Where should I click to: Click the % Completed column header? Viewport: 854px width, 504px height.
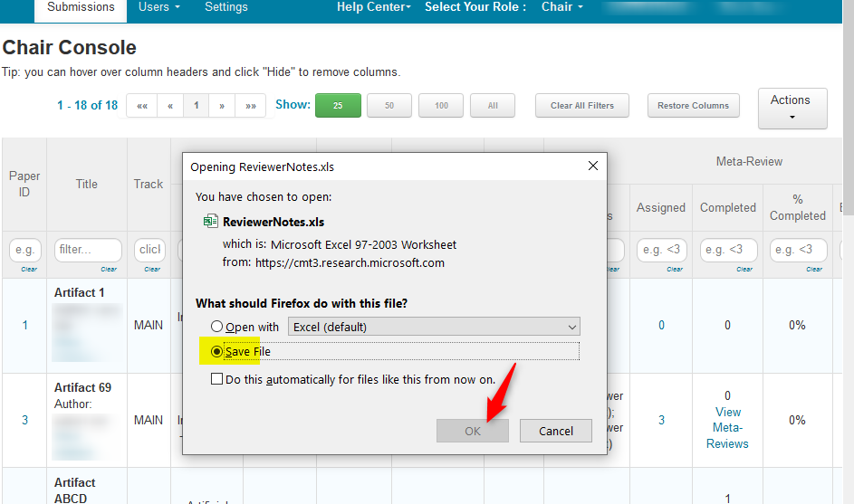tap(797, 207)
